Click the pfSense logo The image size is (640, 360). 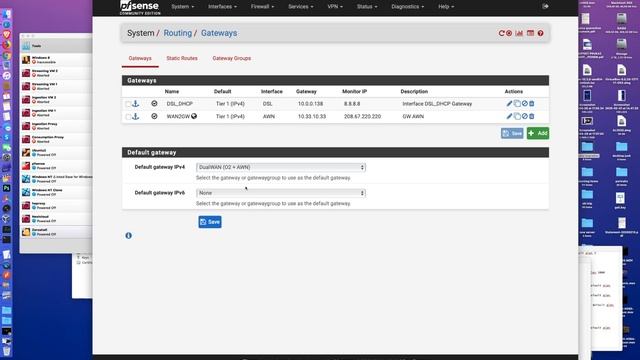coord(140,7)
